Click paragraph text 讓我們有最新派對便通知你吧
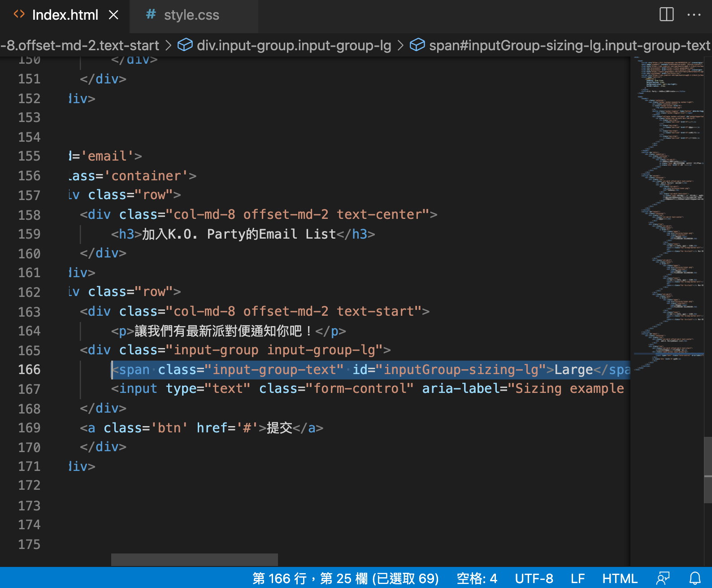This screenshot has height=588, width=712. tap(218, 331)
